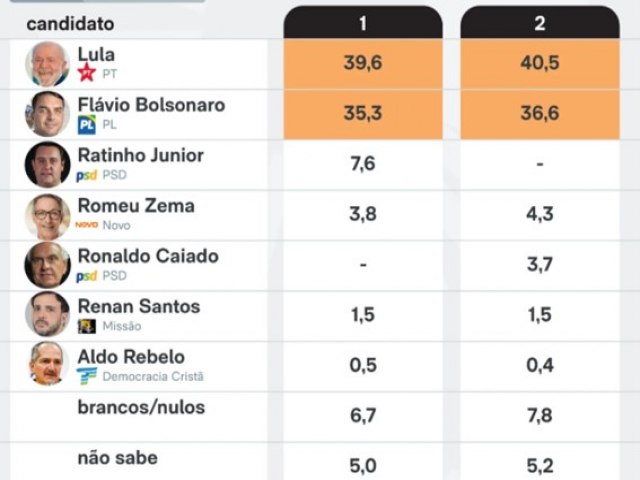This screenshot has height=480, width=640.
Task: Click the não sabe row label
Action: pyautogui.click(x=117, y=458)
